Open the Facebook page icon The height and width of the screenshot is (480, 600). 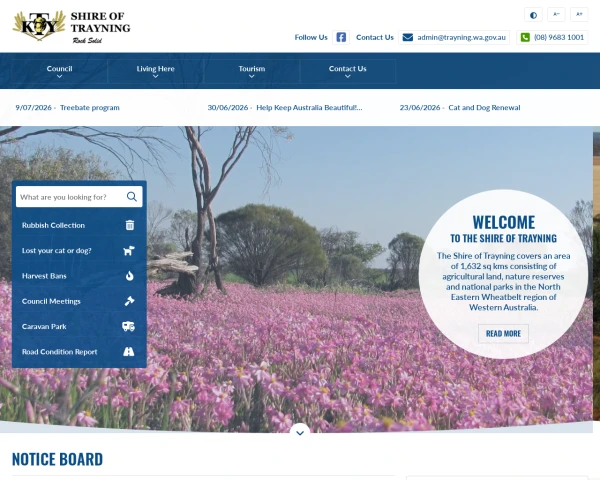click(341, 37)
